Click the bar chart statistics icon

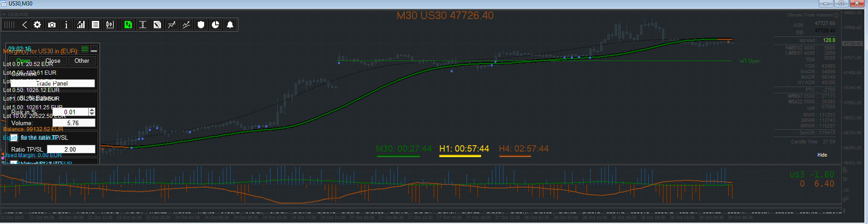point(81,25)
